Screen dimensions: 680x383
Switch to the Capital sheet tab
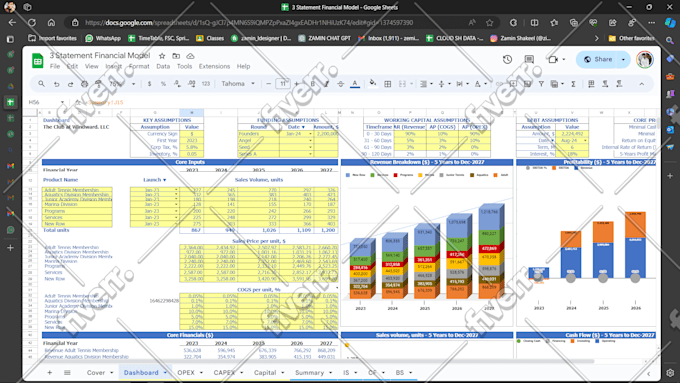click(265, 373)
